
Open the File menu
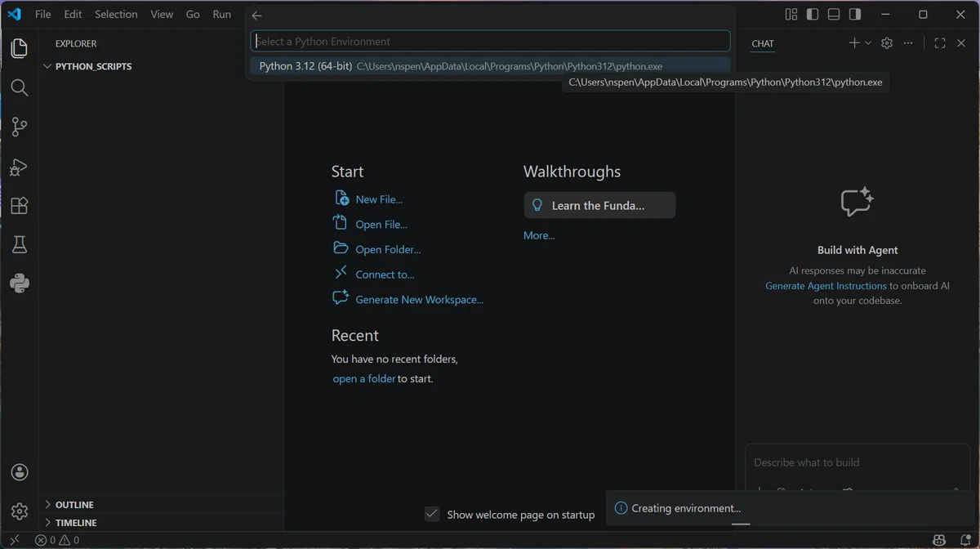pyautogui.click(x=43, y=15)
